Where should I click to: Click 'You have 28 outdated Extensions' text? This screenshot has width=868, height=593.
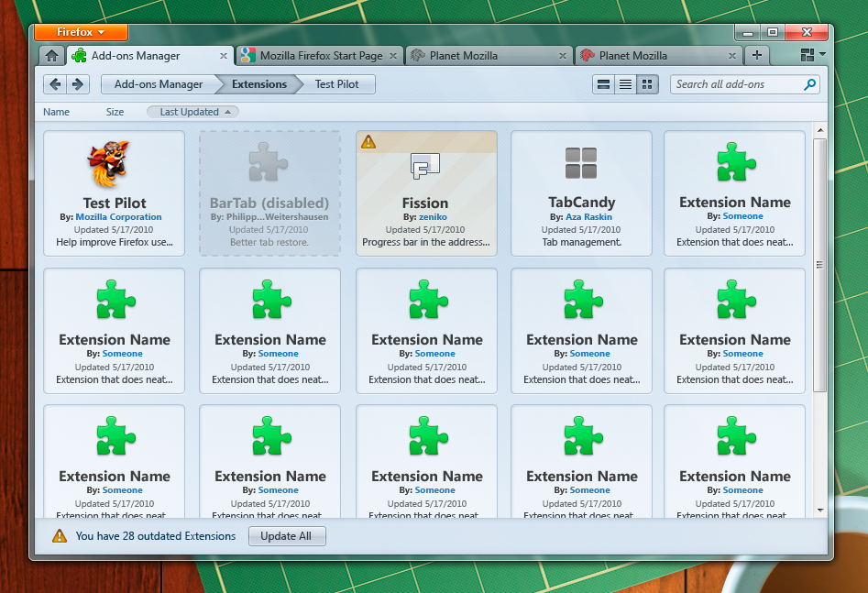click(156, 536)
